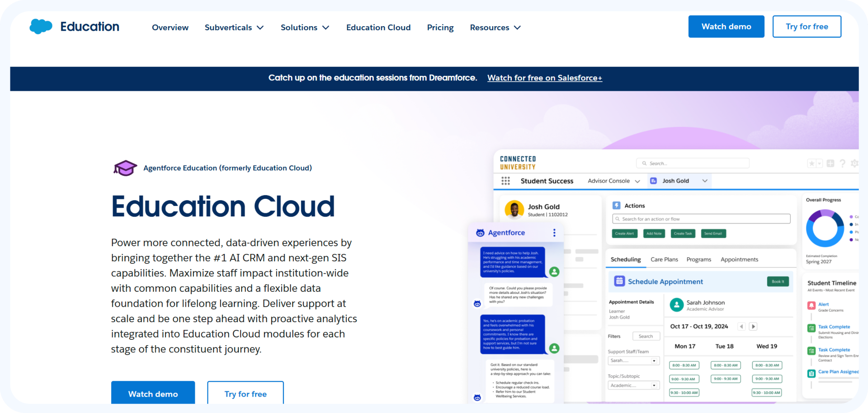
Task: Click the Favorites star icon
Action: coord(812,163)
